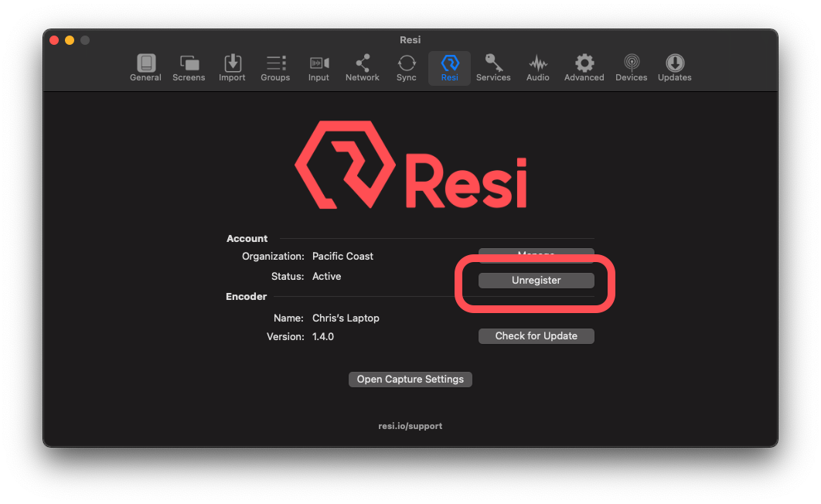Image resolution: width=821 pixels, height=504 pixels.
Task: Open the Input settings pane
Action: click(319, 67)
